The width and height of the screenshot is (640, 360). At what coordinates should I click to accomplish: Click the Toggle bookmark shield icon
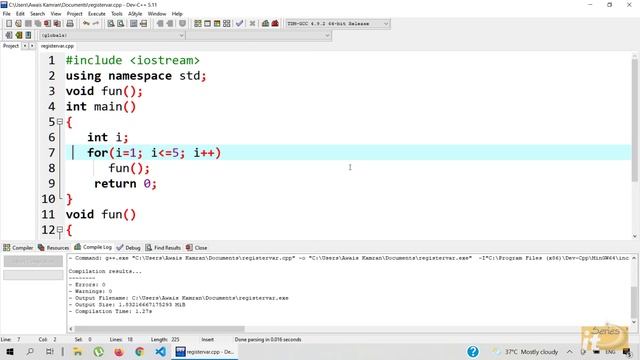tap(182, 24)
